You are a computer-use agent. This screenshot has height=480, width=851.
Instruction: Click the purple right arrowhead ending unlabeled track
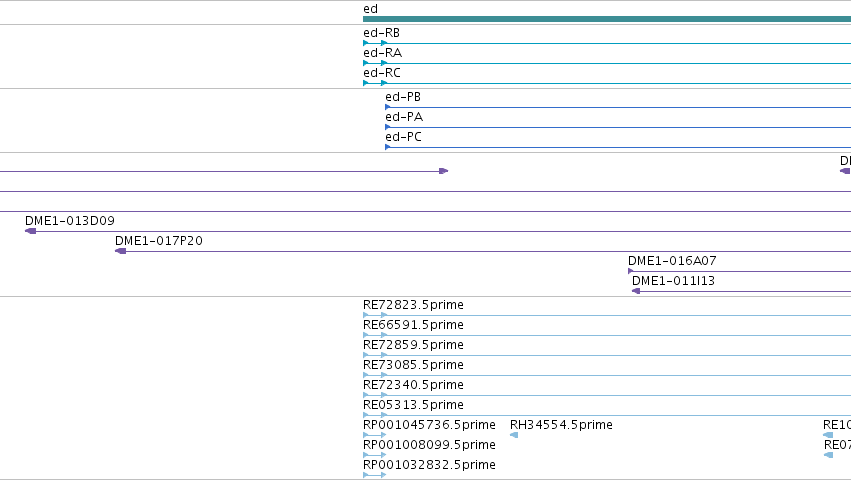click(x=443, y=171)
